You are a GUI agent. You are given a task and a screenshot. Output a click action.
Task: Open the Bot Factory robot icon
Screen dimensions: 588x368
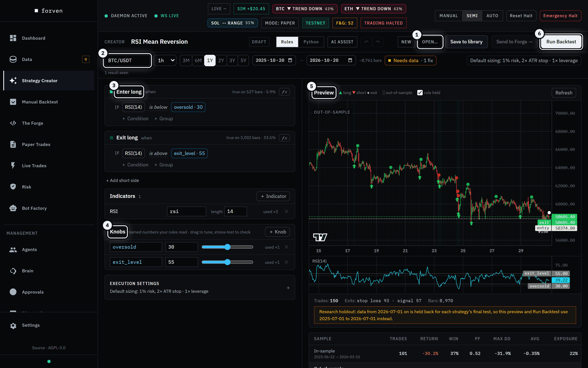point(13,208)
